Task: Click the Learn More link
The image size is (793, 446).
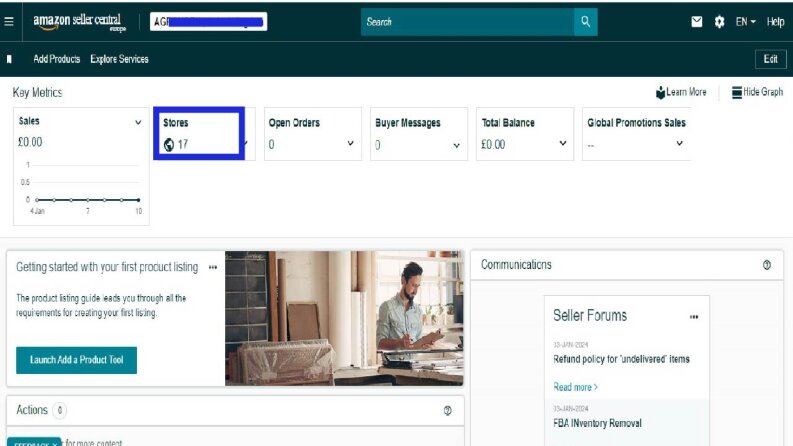Action: click(x=686, y=92)
